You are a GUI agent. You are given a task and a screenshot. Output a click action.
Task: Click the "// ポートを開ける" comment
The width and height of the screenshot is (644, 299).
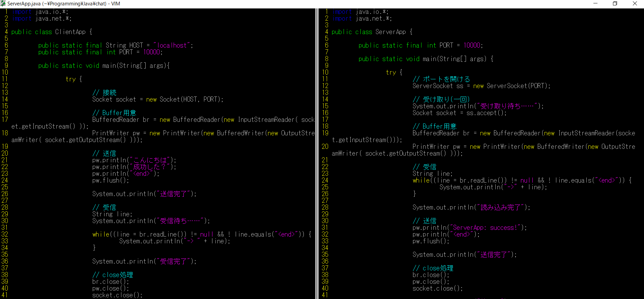point(441,79)
